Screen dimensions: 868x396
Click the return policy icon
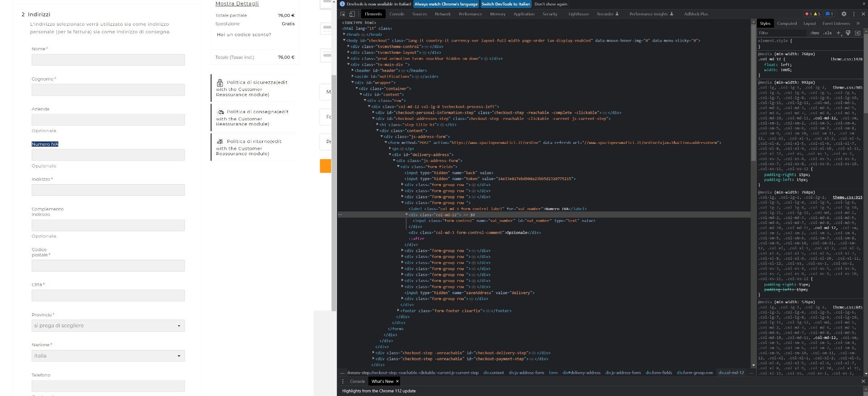click(x=220, y=142)
